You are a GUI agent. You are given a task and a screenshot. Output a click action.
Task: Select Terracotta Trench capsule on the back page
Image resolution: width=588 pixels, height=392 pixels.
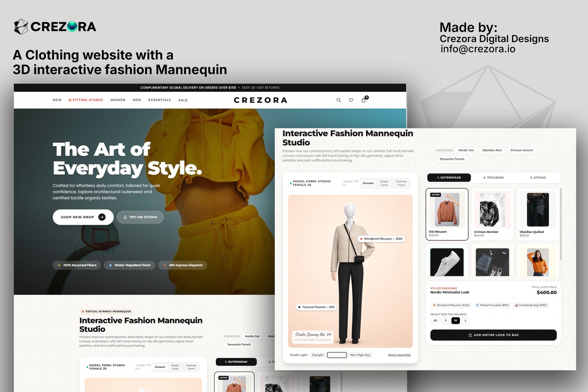tap(239, 345)
